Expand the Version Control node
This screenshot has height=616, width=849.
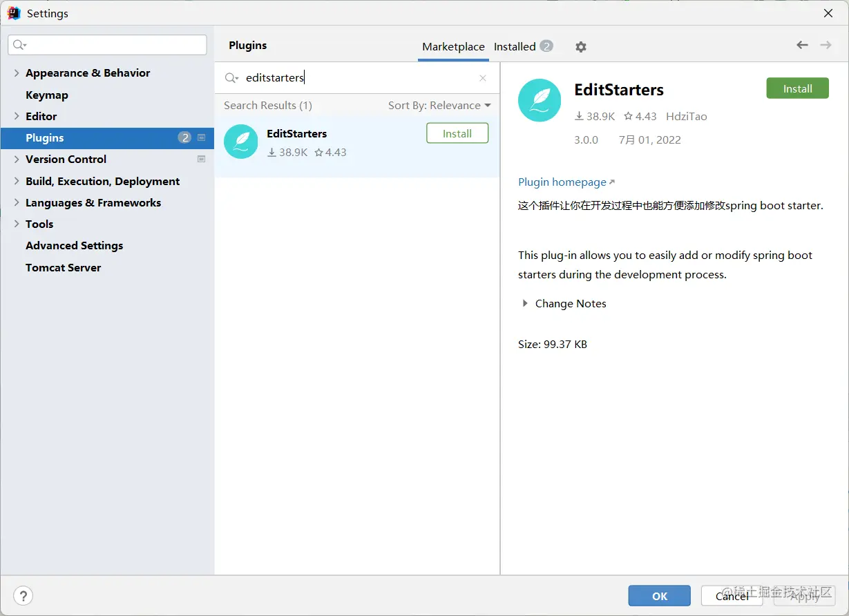[17, 159]
